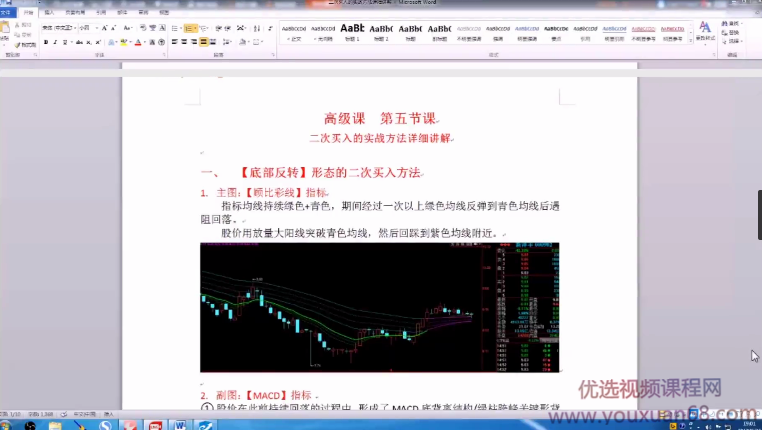This screenshot has height=430, width=762.
Task: Click the Replace button
Action: pos(730,33)
